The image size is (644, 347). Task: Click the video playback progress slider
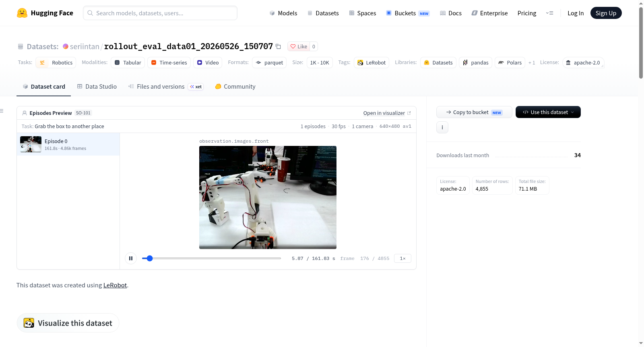(x=211, y=258)
